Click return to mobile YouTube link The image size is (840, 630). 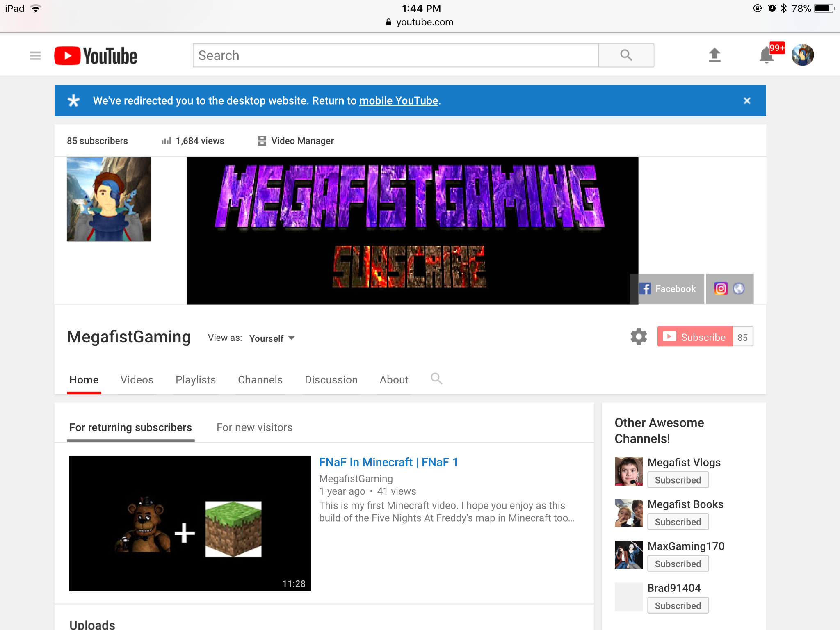coord(399,101)
